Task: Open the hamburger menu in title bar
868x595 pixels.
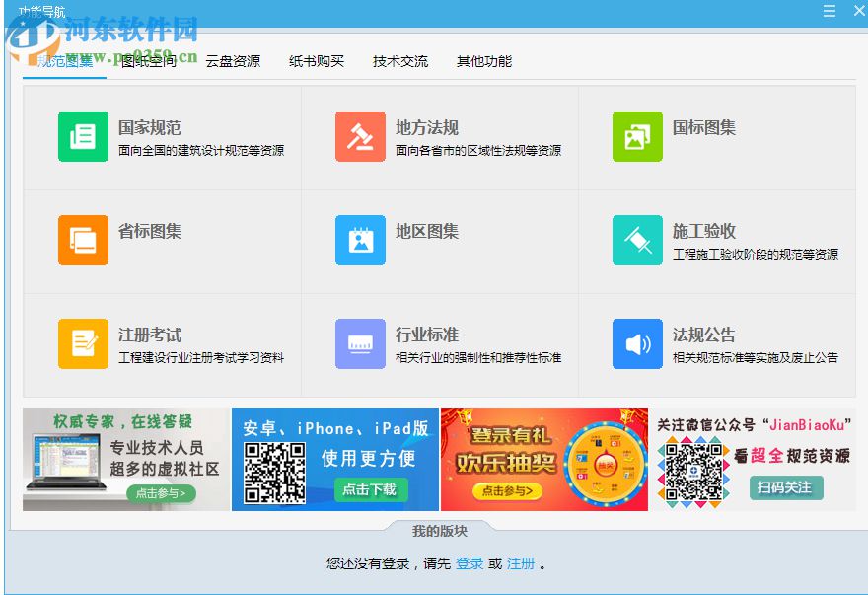Action: click(830, 11)
